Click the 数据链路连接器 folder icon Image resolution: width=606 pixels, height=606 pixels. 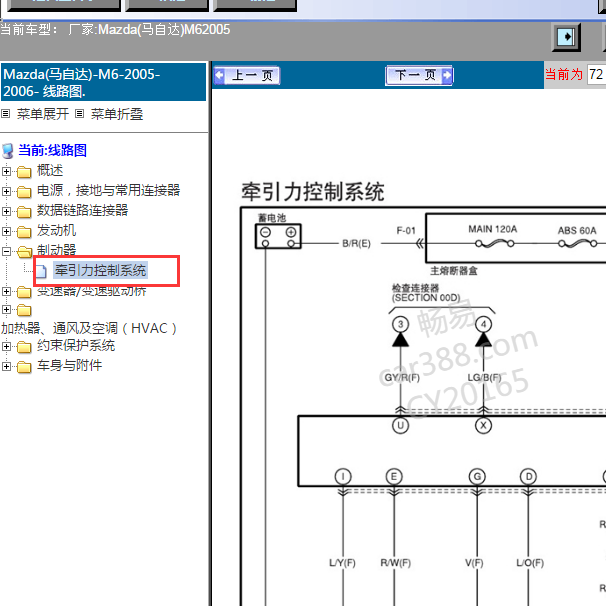pyautogui.click(x=24, y=212)
